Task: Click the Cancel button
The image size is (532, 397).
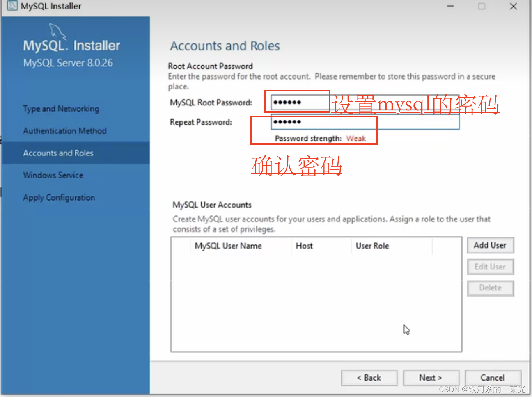Action: pos(493,378)
